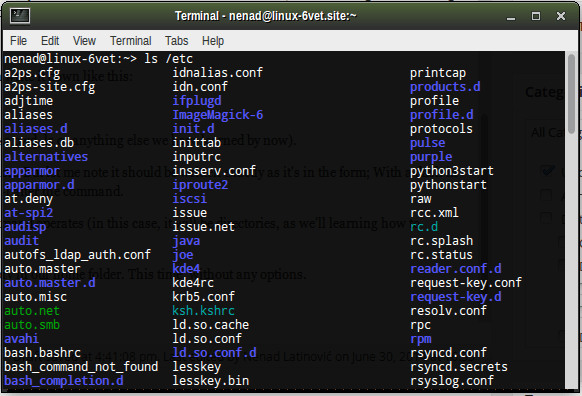Open the Terminal menu
The height and width of the screenshot is (396, 582).
tap(131, 40)
